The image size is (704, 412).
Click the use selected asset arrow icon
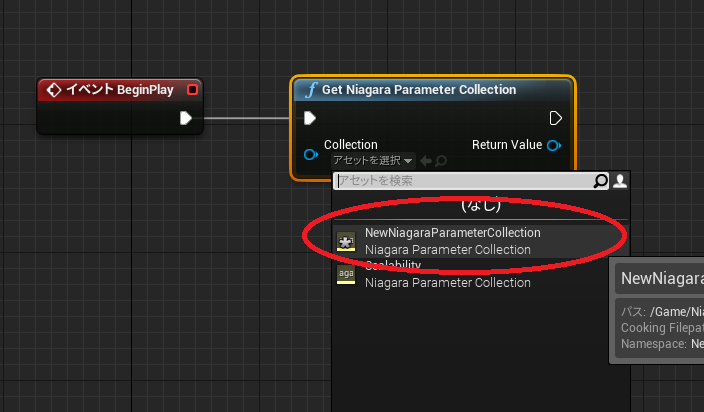click(x=426, y=161)
